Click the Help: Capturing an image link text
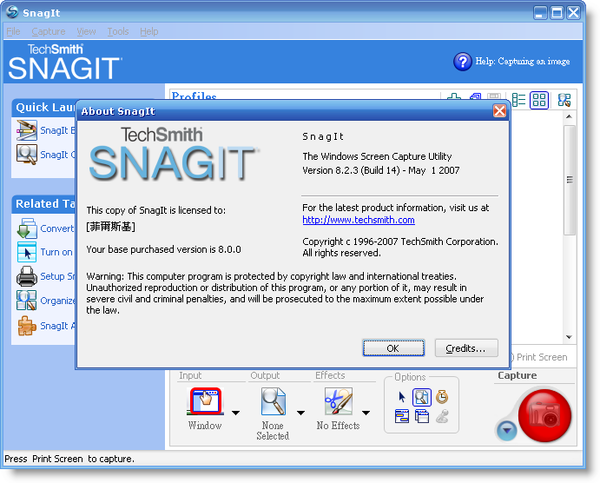The image size is (600, 483). 523,62
